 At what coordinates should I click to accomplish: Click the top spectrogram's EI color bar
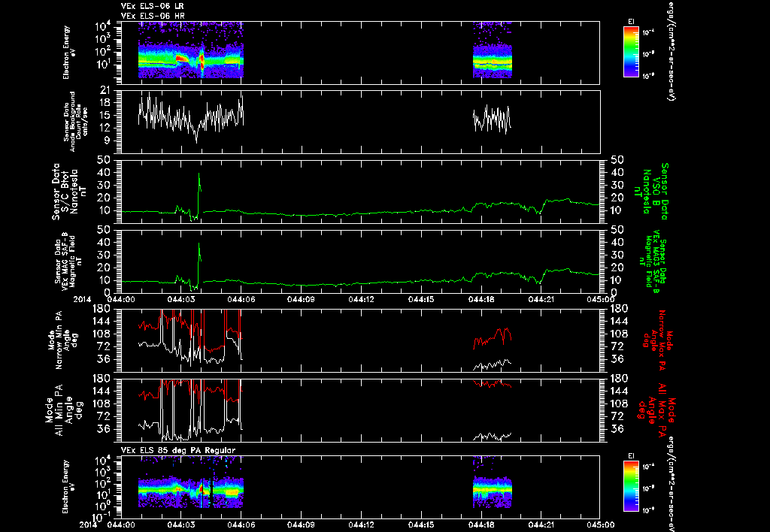631,52
